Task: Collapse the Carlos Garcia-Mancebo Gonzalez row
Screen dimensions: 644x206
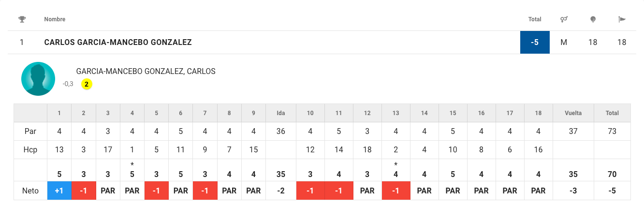Action: [118, 43]
